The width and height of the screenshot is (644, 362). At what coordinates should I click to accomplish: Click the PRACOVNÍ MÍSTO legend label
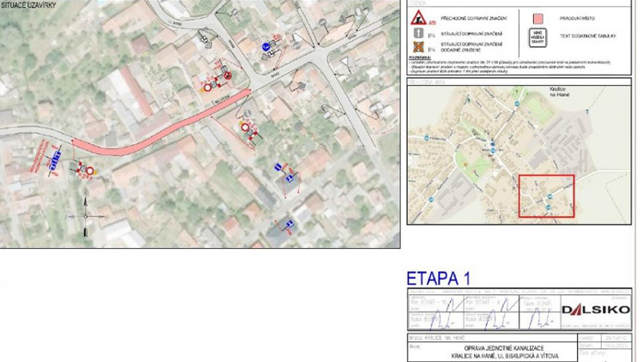(580, 16)
